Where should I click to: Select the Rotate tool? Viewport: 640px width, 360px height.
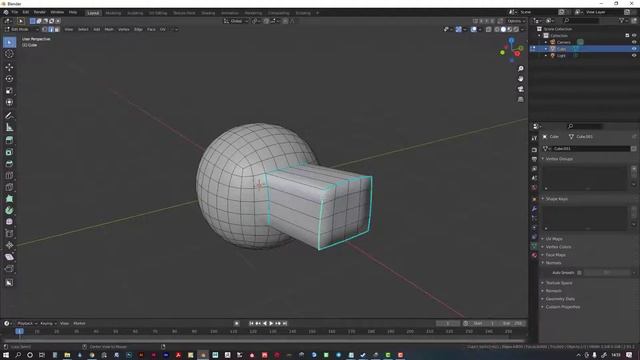coord(9,79)
